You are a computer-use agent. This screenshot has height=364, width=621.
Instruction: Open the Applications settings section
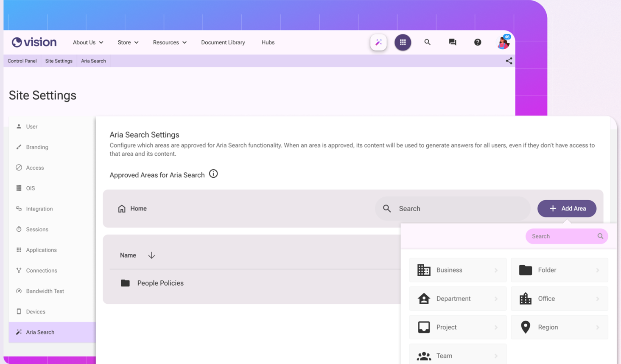coord(52,250)
